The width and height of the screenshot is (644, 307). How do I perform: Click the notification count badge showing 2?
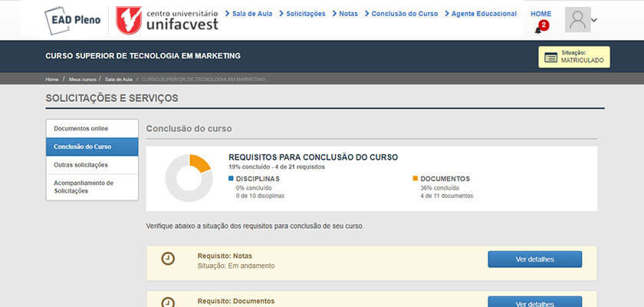[x=544, y=25]
